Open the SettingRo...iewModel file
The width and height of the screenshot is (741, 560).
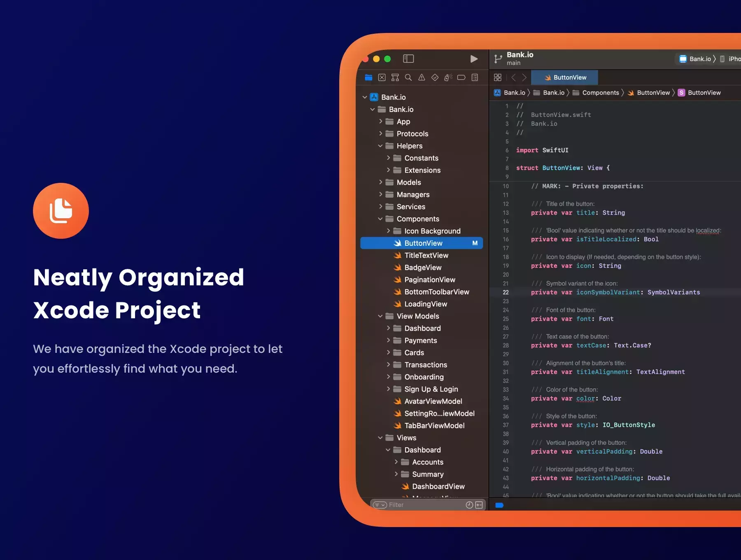(x=434, y=413)
